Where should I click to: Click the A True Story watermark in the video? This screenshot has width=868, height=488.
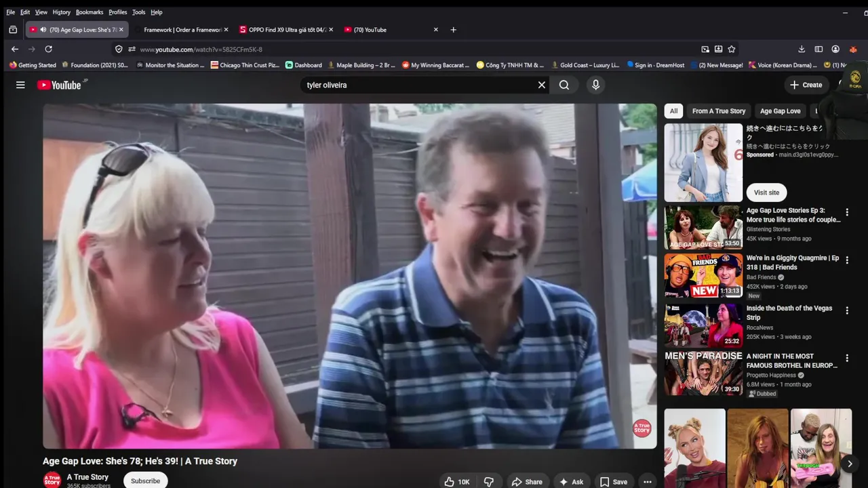click(642, 428)
